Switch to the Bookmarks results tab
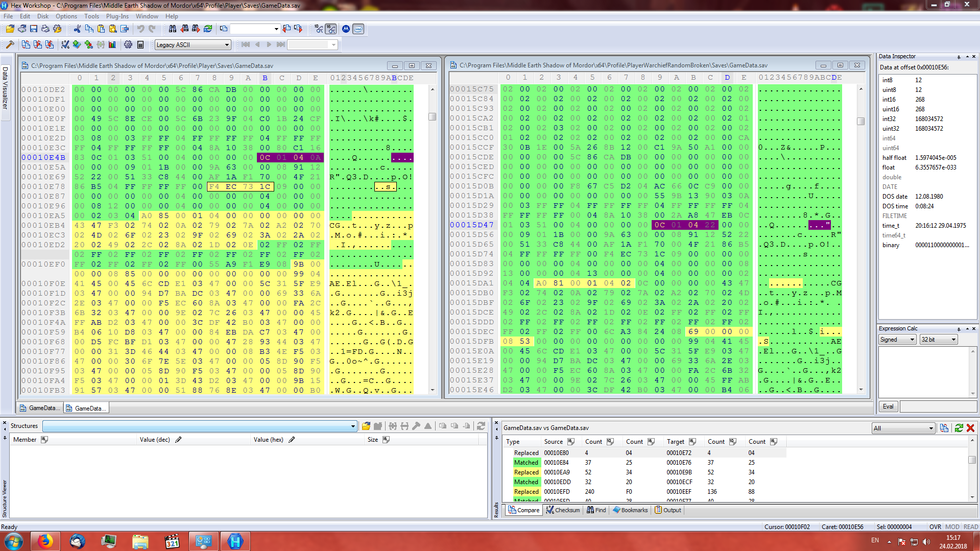The width and height of the screenshot is (980, 551). pos(630,510)
